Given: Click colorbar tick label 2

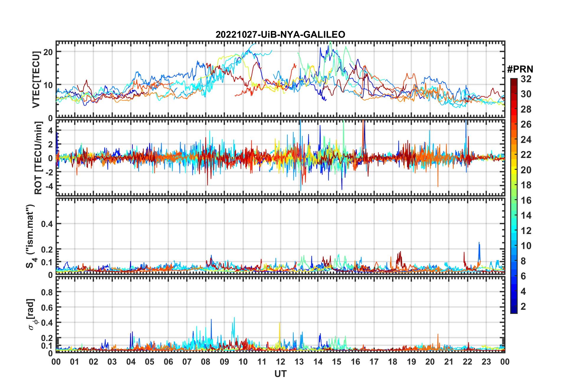Looking at the screenshot, I should (x=523, y=307).
